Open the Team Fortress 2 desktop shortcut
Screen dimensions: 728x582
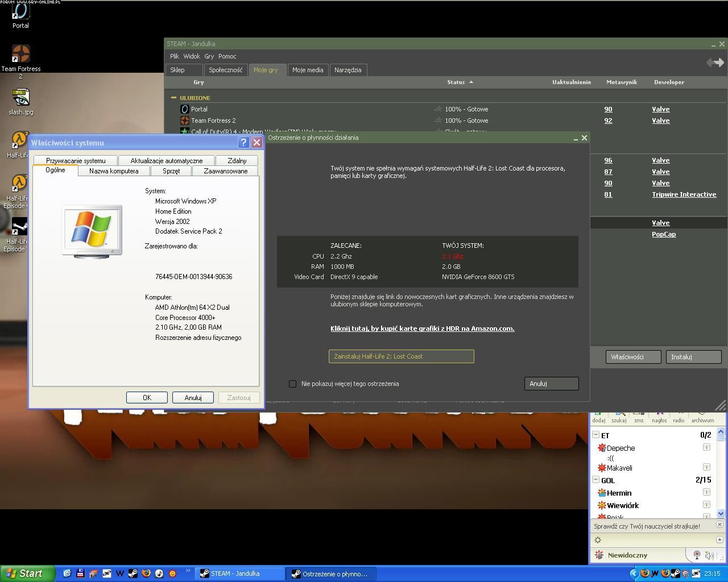[x=21, y=62]
